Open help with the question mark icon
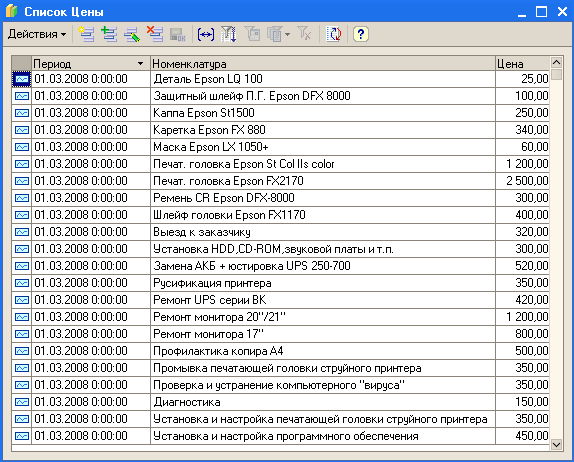Screen dimensions: 574x462 click(361, 34)
